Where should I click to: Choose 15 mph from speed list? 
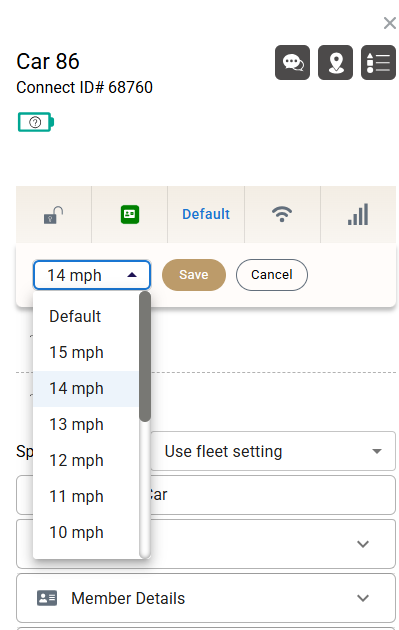pyautogui.click(x=86, y=353)
